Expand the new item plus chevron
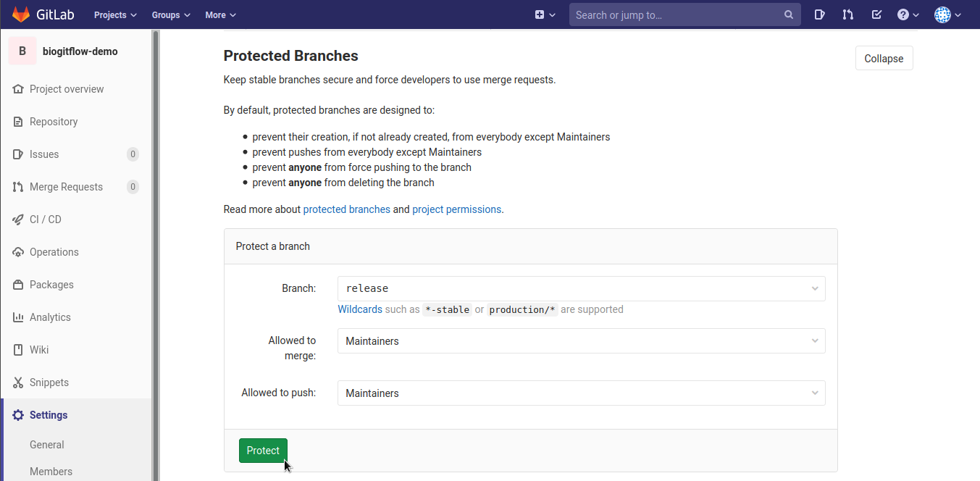Image resolution: width=980 pixels, height=481 pixels. pyautogui.click(x=553, y=14)
